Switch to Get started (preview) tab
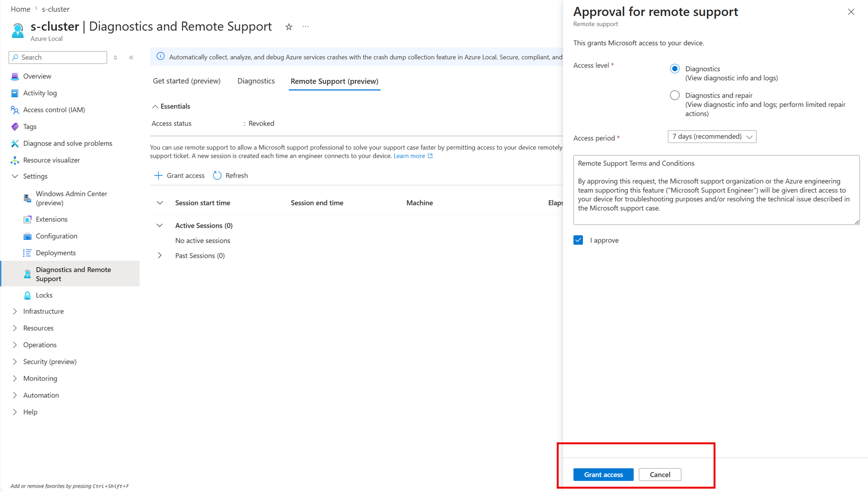Screen dimensions: 868x491 186,81
